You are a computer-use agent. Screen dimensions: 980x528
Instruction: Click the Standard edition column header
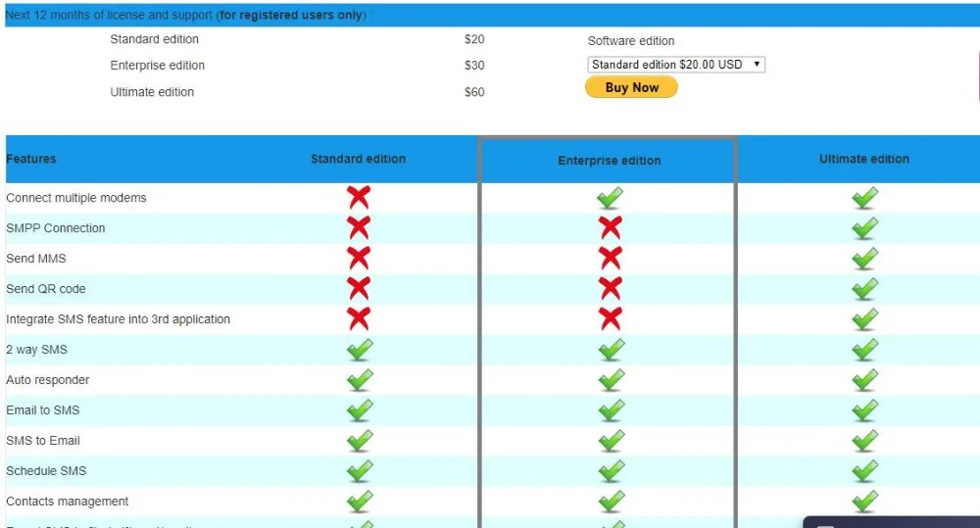[x=358, y=159]
